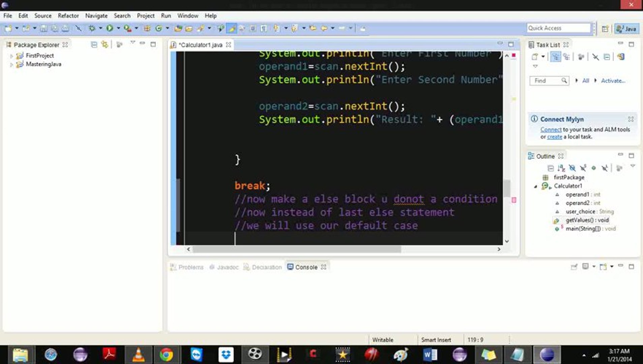Image resolution: width=643 pixels, height=364 pixels.
Task: Open the Refactor menu
Action: (68, 16)
